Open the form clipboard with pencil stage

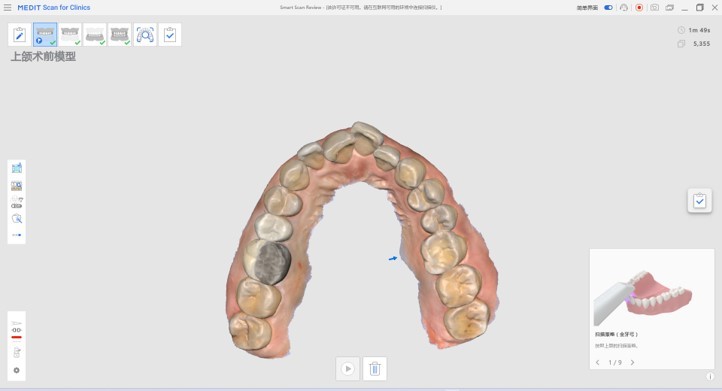click(x=19, y=35)
